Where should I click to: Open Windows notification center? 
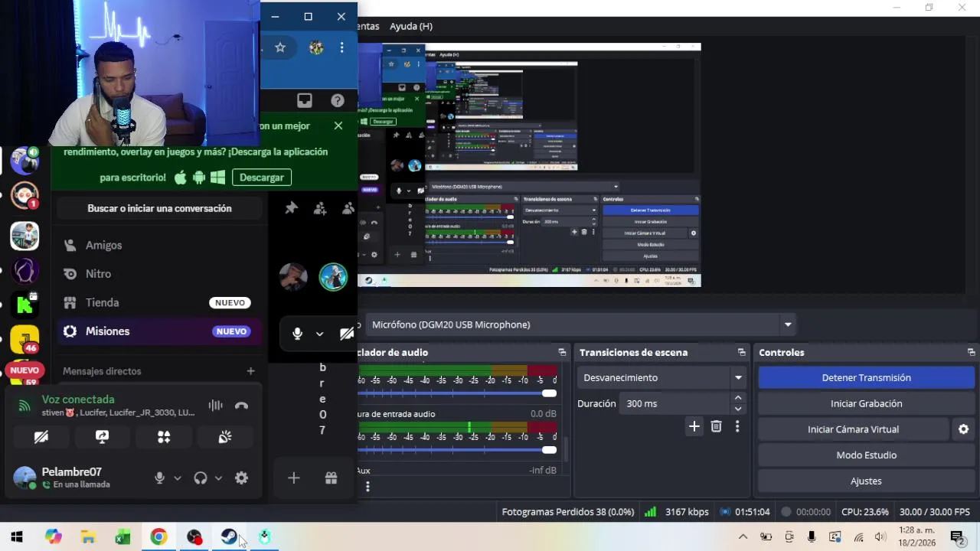(956, 537)
